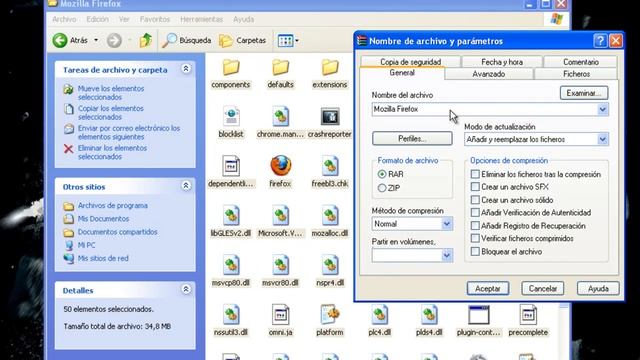This screenshot has width=640, height=360.
Task: Select the RAR archive format
Action: [x=382, y=174]
